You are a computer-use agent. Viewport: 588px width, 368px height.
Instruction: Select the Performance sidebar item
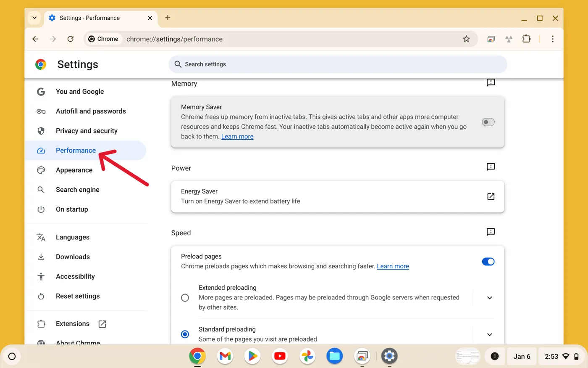[86, 151]
